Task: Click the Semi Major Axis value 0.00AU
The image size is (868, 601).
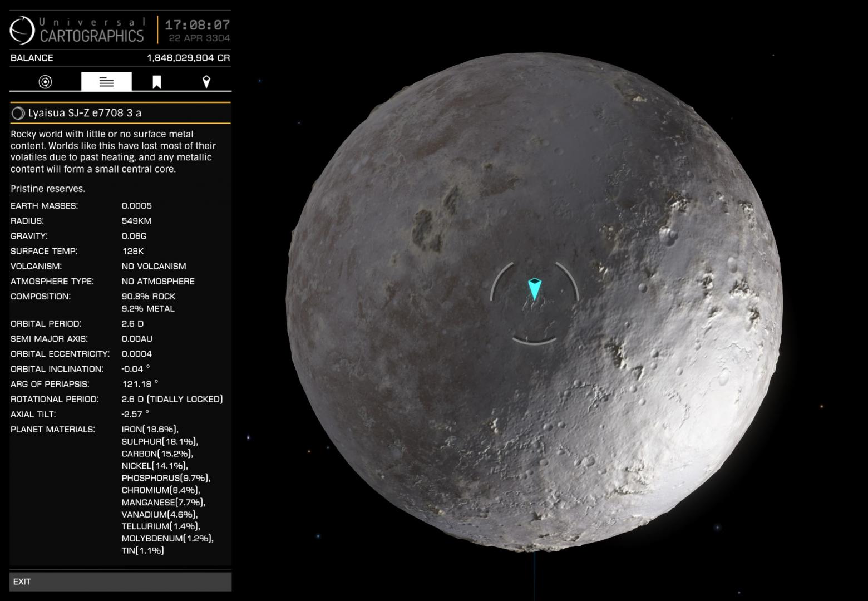Action: point(137,339)
